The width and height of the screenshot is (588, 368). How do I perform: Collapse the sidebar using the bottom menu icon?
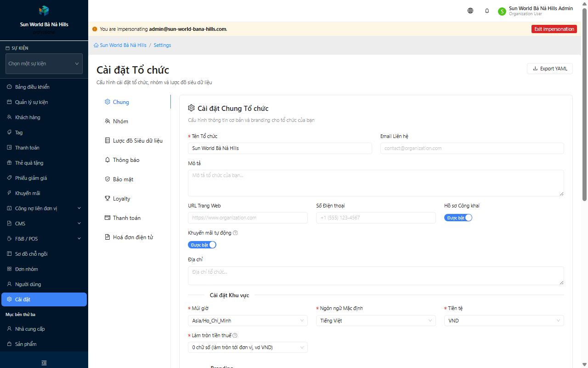[44, 363]
